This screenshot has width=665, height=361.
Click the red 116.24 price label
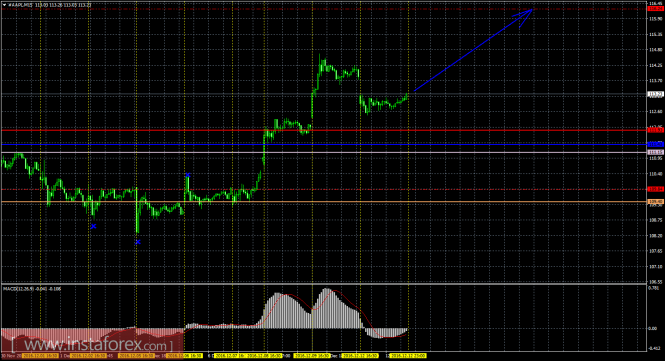click(655, 8)
